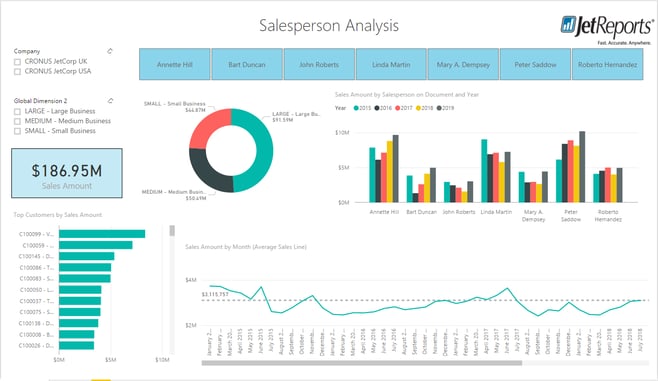Enable SMALL - Small Business filter

tap(17, 131)
